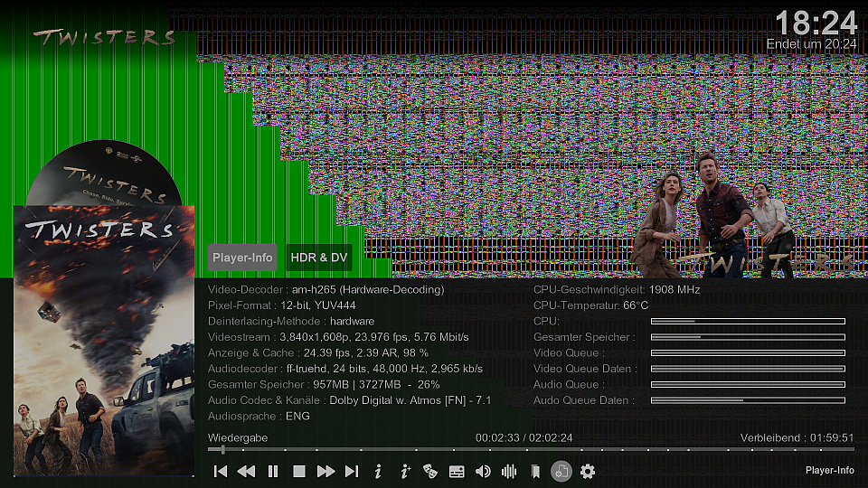Viewport: 868px width, 488px height.
Task: Skip to next chapter
Action: tap(352, 472)
